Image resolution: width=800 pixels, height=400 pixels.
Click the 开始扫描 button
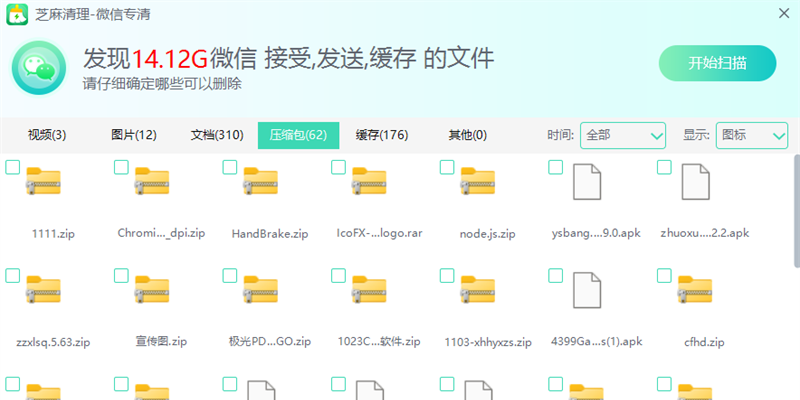pos(717,63)
